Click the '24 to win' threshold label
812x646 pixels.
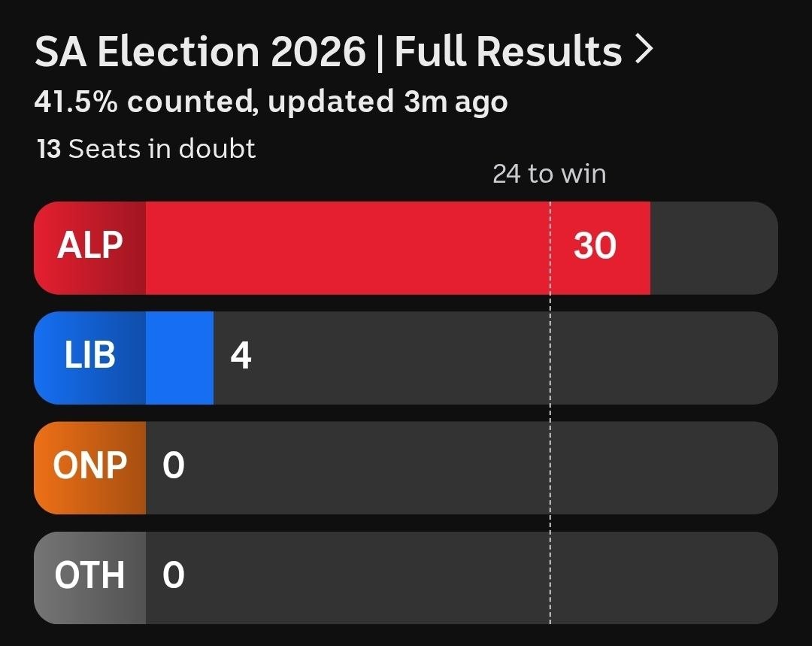pos(549,174)
